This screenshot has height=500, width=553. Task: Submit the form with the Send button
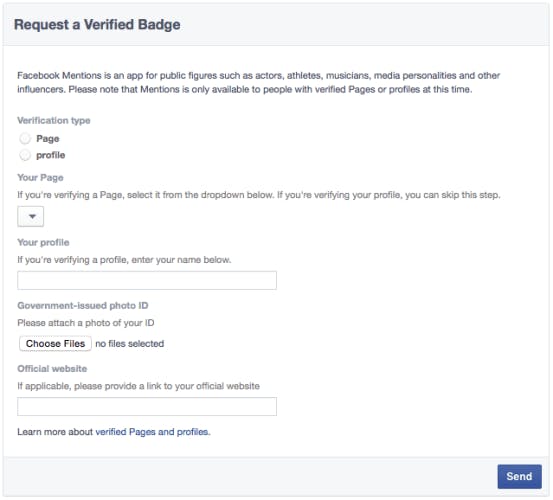coord(519,476)
